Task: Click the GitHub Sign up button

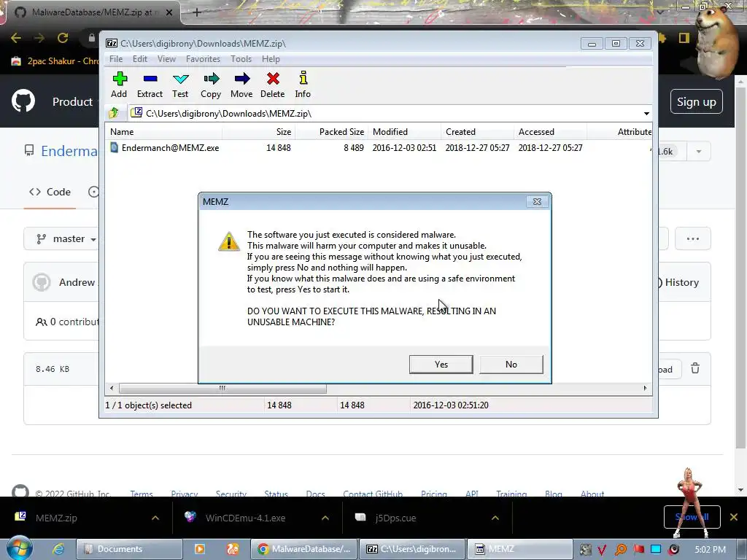Action: point(696,101)
